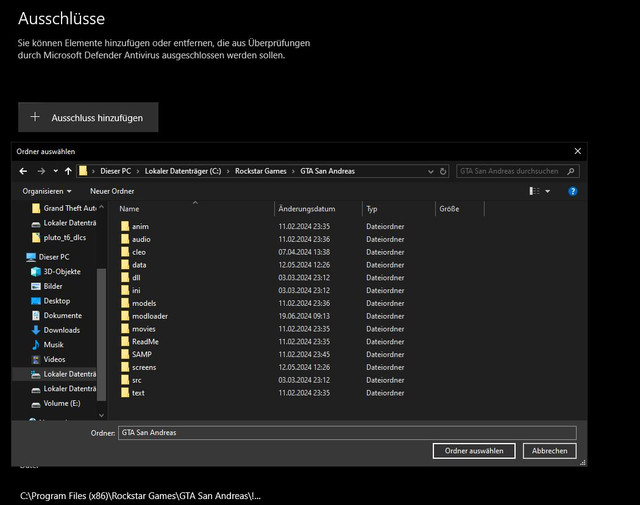Select the ReadMe folder icon

pos(125,341)
